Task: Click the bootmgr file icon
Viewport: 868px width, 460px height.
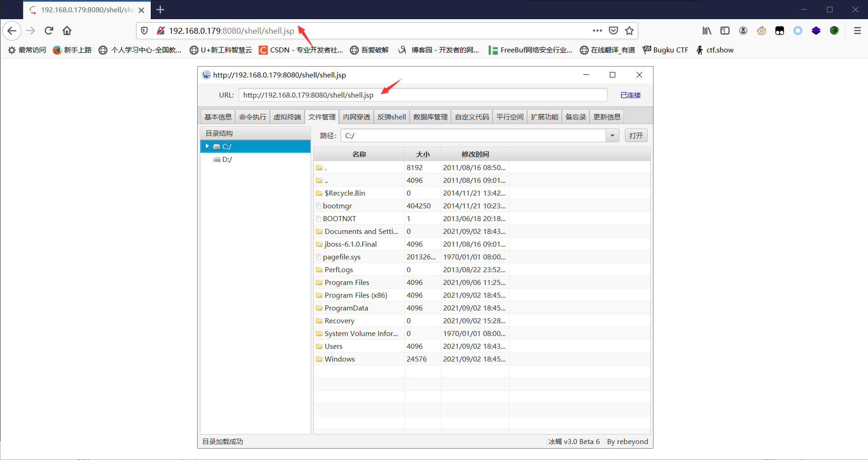Action: 318,206
